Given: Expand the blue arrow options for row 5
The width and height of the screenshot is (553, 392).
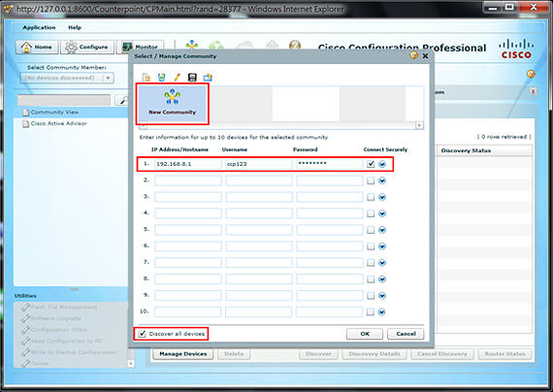Looking at the screenshot, I should tap(382, 230).
